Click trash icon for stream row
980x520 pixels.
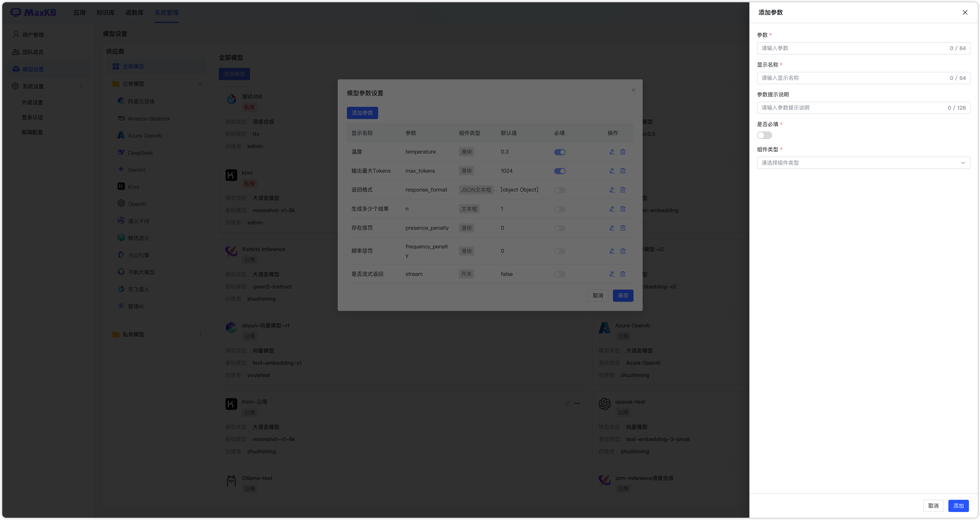tap(623, 274)
